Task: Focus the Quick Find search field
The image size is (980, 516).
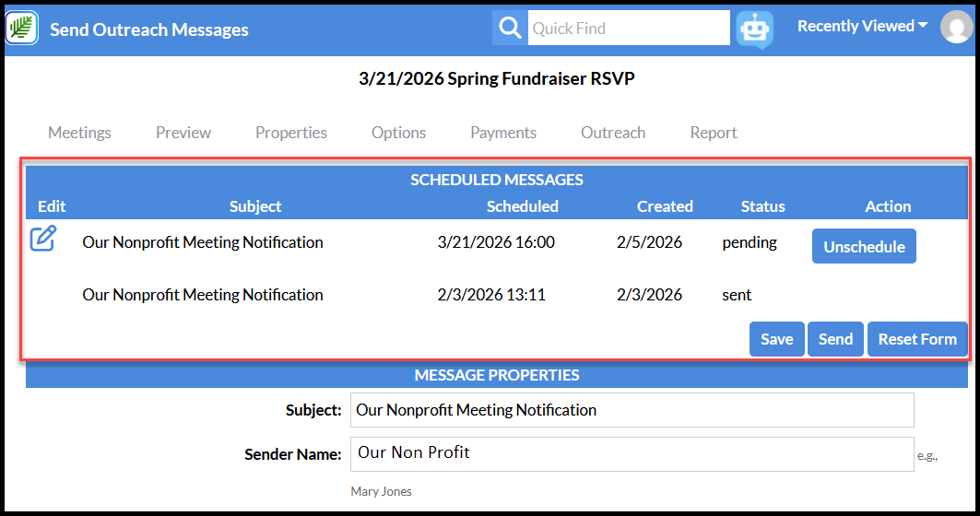Action: coord(629,29)
